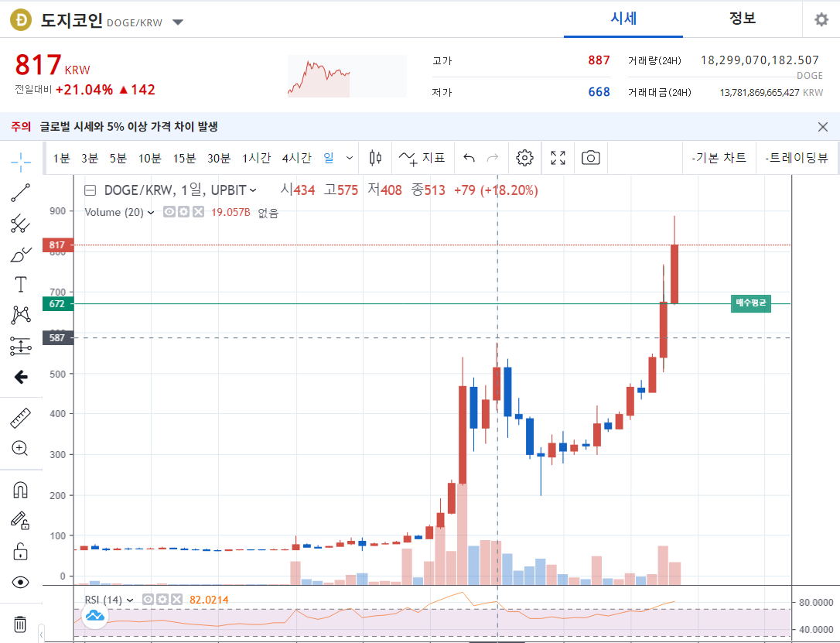Take a chart snapshot with camera icon
Image resolution: width=840 pixels, height=643 pixels.
[x=591, y=158]
